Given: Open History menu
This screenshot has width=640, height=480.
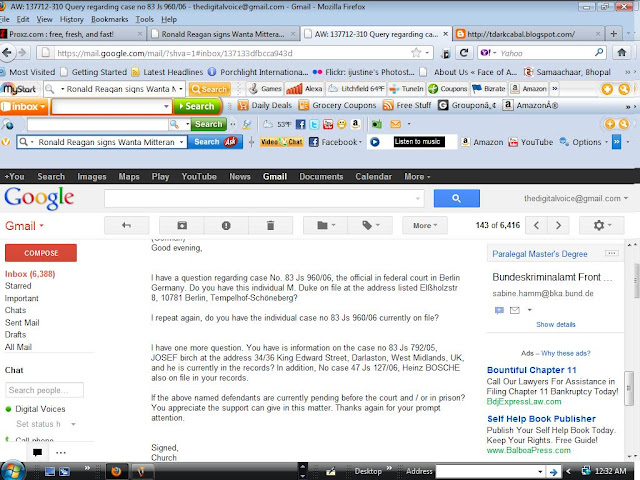Looking at the screenshot, I should click(x=71, y=19).
